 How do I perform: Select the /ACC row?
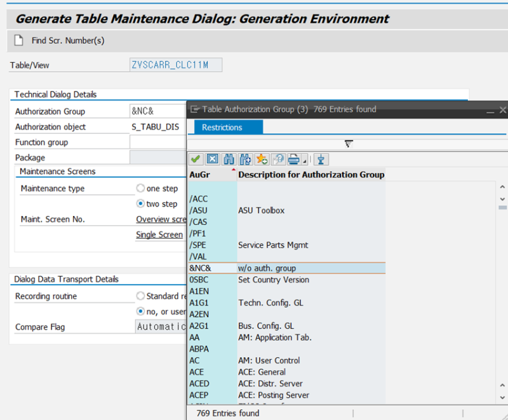point(287,199)
